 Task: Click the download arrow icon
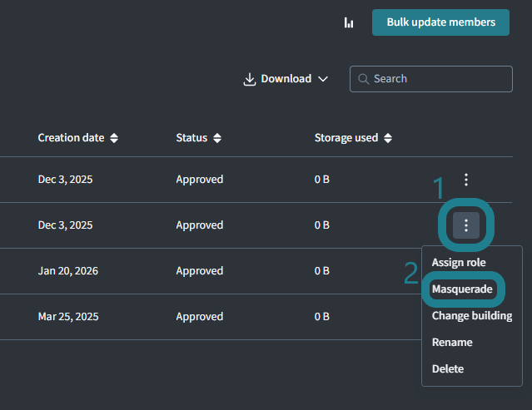click(x=250, y=79)
